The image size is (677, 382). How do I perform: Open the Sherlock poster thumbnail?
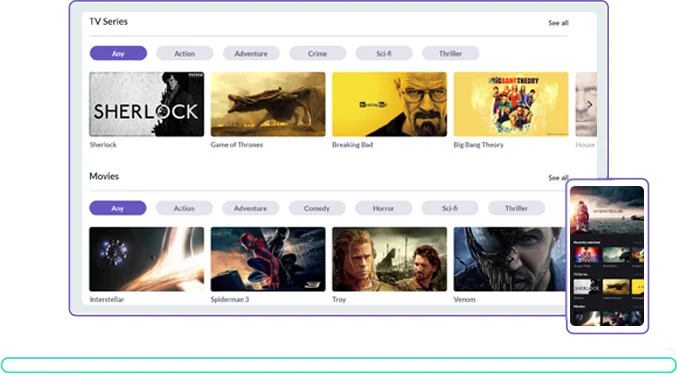[x=147, y=104]
